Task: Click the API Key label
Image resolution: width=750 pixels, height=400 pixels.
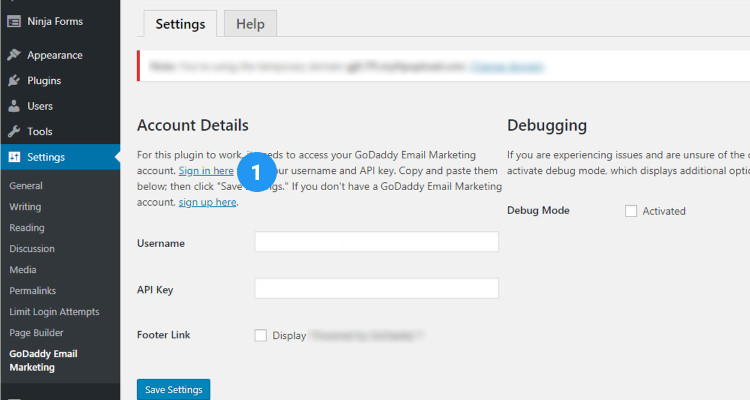Action: coord(155,289)
